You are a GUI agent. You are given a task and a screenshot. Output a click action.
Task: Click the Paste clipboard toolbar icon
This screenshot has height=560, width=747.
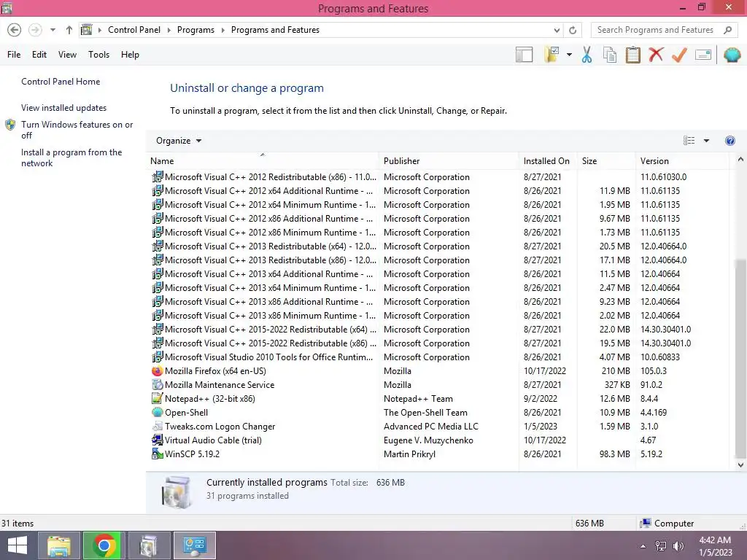(632, 55)
